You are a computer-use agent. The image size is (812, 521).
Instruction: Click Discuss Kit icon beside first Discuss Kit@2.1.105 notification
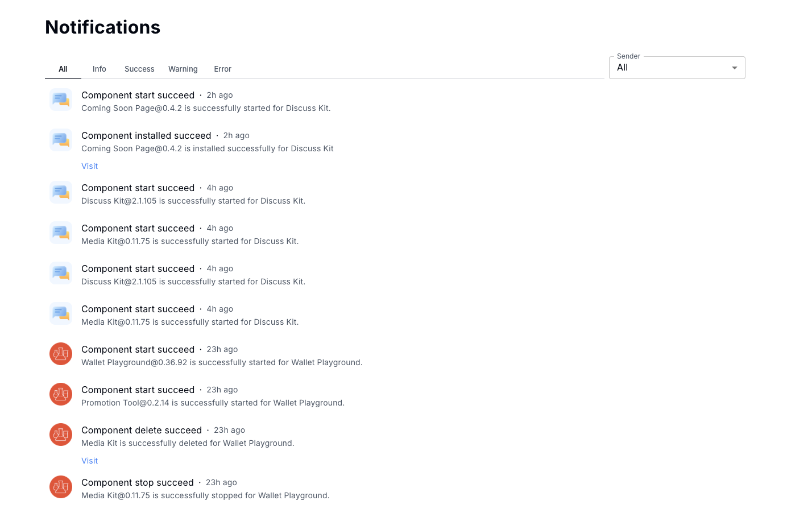[61, 192]
